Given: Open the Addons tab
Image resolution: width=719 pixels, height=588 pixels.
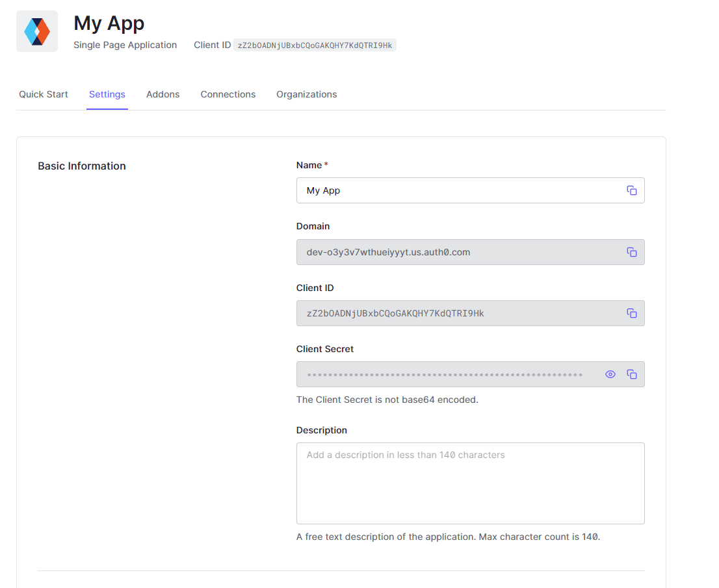Looking at the screenshot, I should tap(163, 94).
